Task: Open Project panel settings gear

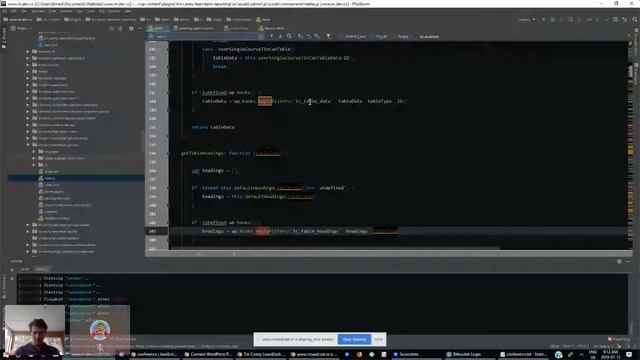Action: [x=131, y=29]
